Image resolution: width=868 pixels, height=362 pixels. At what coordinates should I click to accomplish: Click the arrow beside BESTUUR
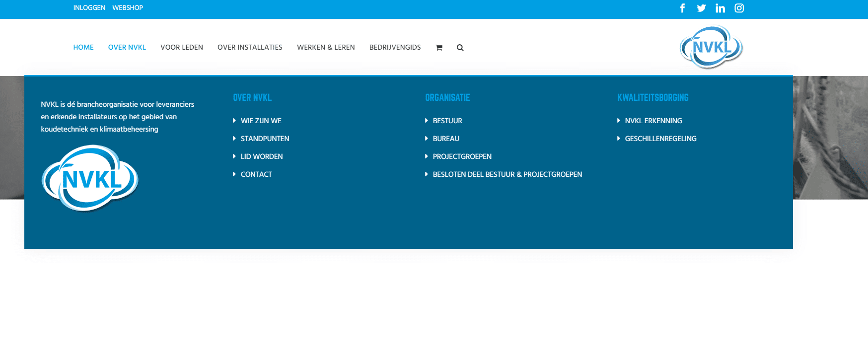pos(427,121)
